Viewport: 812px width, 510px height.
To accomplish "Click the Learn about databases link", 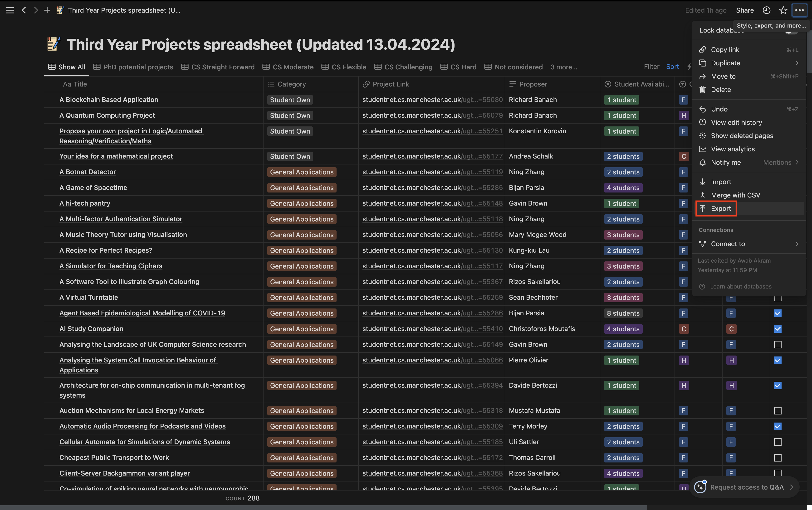I will click(740, 287).
